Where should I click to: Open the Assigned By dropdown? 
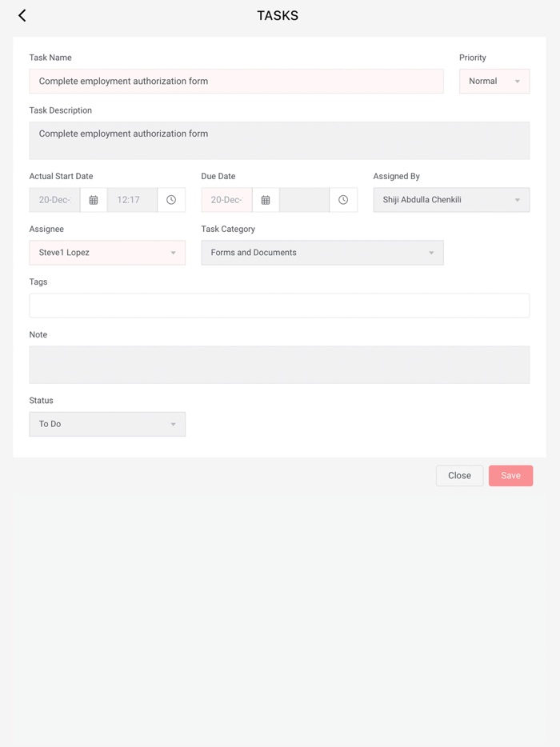click(x=451, y=200)
